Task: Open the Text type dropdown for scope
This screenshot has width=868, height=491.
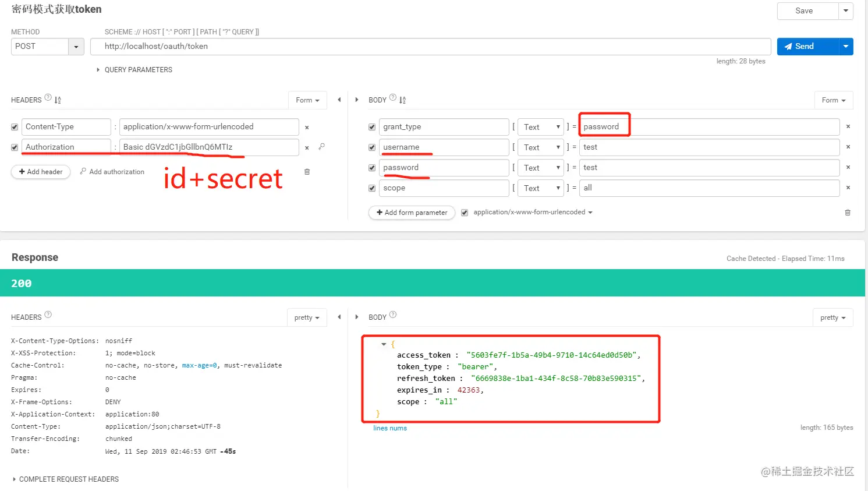Action: (x=541, y=188)
